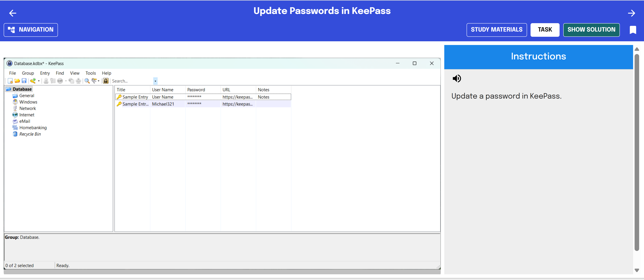Viewport: 644px width, 280px height.
Task: Click the Password column header
Action: pyautogui.click(x=203, y=90)
